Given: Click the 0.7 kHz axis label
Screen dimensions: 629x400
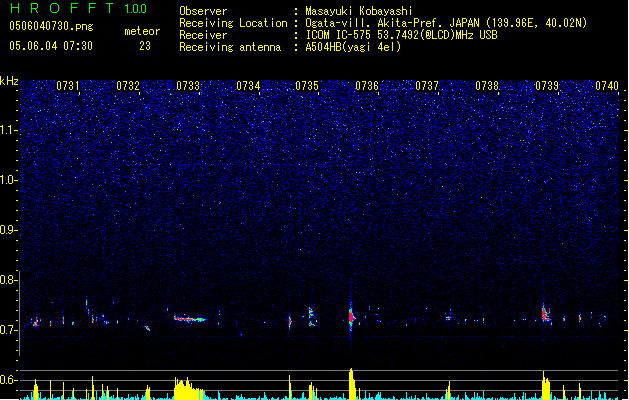Looking at the screenshot, I should [8, 330].
